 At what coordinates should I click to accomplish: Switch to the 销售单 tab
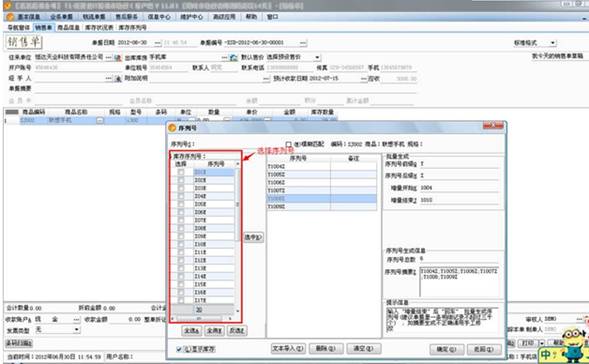[x=44, y=27]
